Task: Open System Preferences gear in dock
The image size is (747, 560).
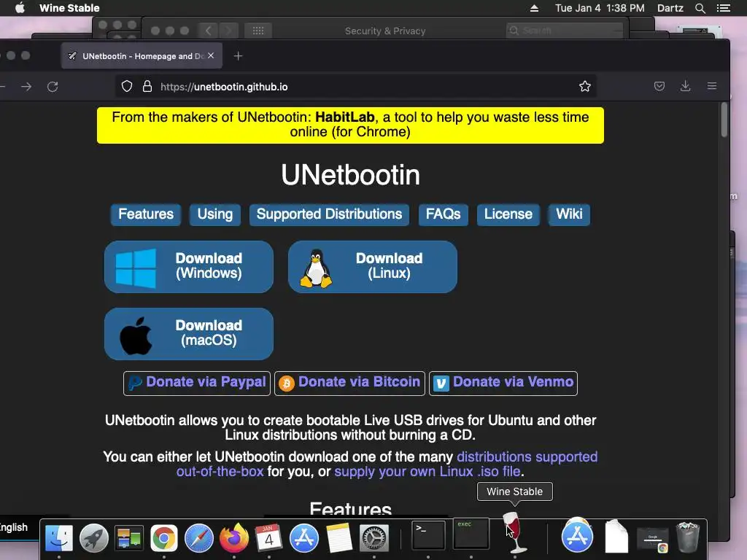Action: tap(374, 538)
